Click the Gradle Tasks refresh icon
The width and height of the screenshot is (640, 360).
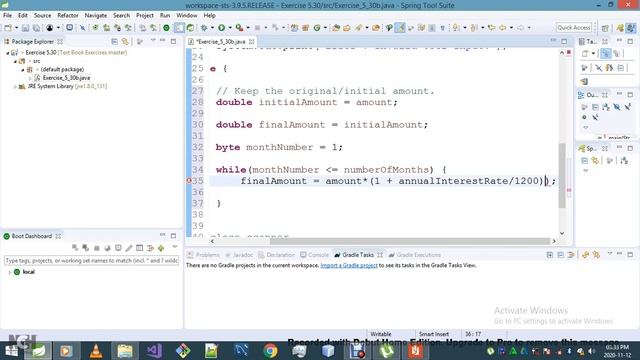tap(585, 255)
